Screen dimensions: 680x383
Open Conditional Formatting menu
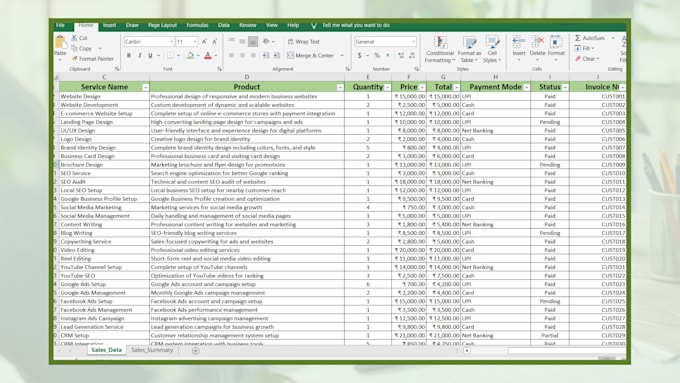point(440,49)
